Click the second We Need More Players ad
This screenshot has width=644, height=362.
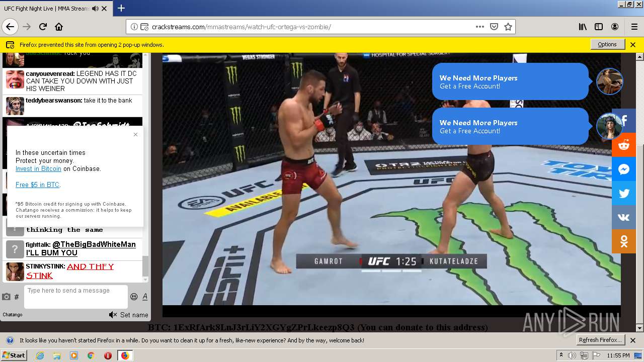510,126
